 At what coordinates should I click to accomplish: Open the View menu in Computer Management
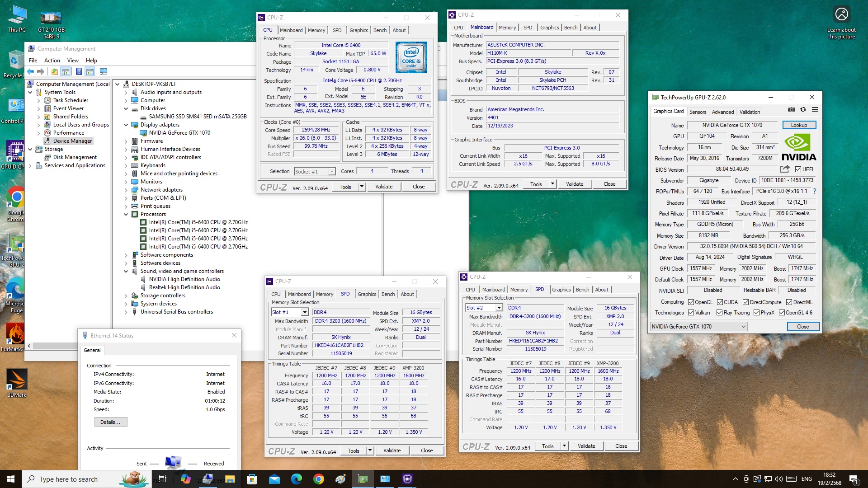point(73,61)
